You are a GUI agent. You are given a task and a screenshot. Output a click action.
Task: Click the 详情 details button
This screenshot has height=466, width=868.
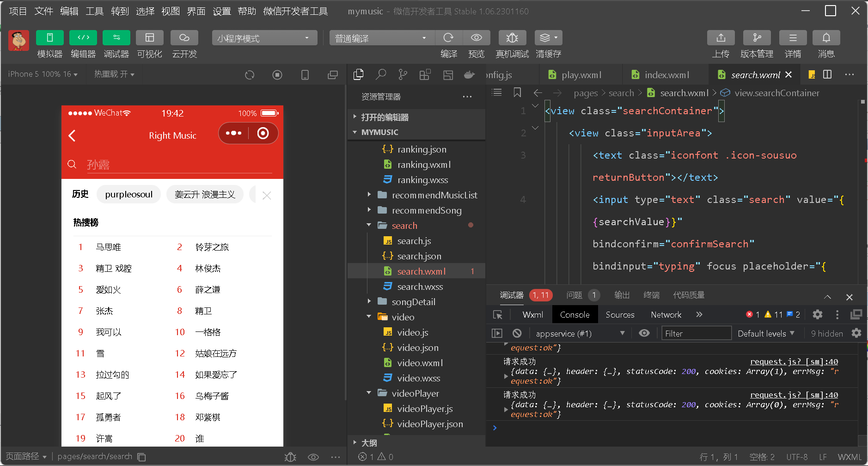pyautogui.click(x=792, y=44)
